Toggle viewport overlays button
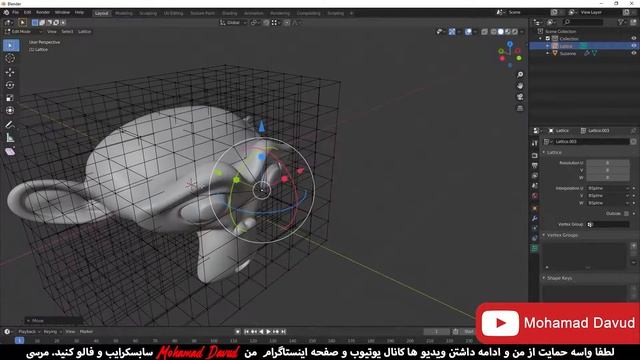 point(468,31)
